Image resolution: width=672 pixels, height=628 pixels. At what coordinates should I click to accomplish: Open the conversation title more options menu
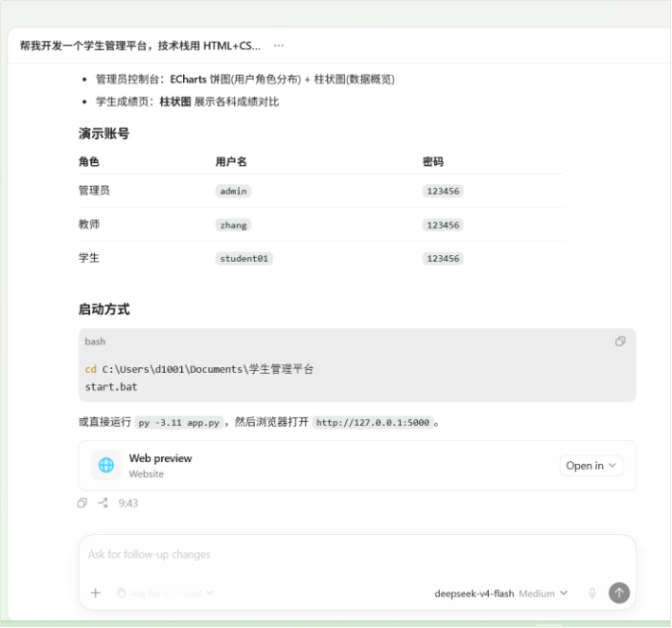tap(279, 45)
